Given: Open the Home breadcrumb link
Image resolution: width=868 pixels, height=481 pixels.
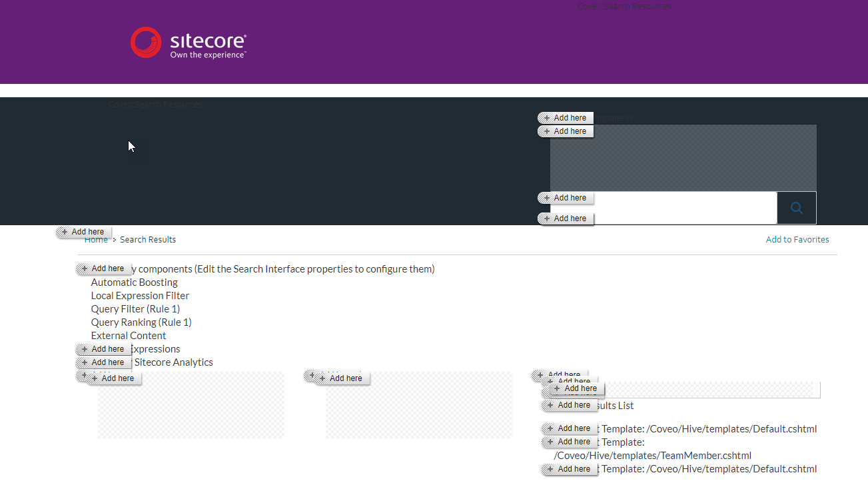Looking at the screenshot, I should click(x=96, y=239).
